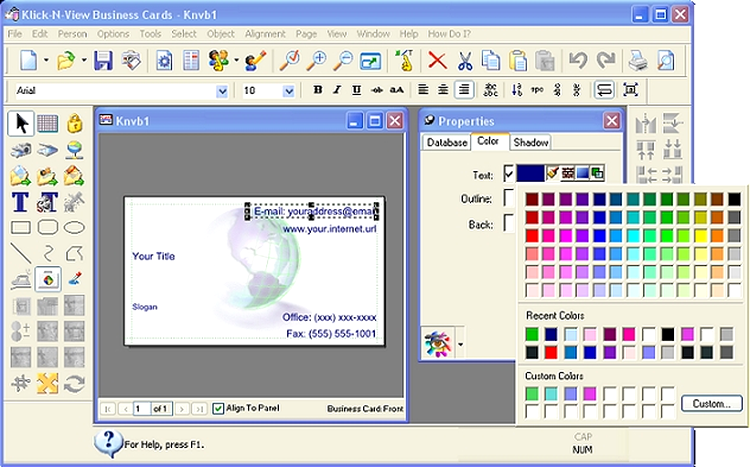This screenshot has height=467, width=750.
Task: Select the www.your.internet.url text on card
Action: pyautogui.click(x=329, y=229)
